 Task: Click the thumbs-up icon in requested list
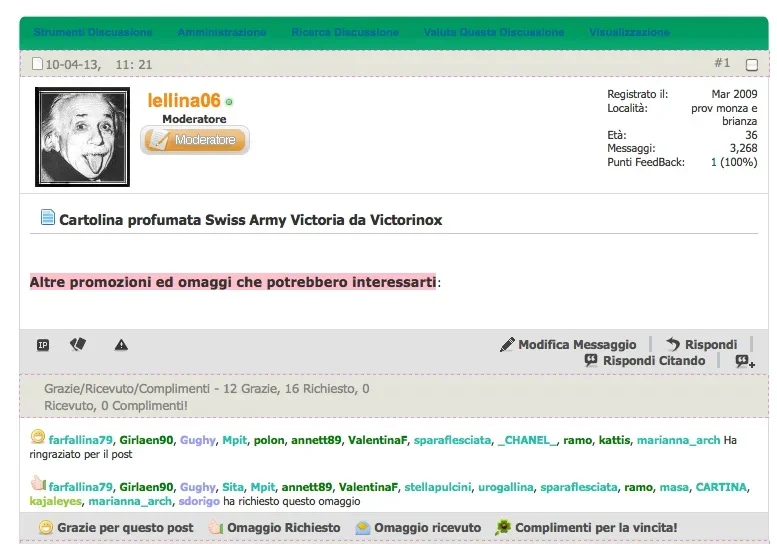coord(38,483)
